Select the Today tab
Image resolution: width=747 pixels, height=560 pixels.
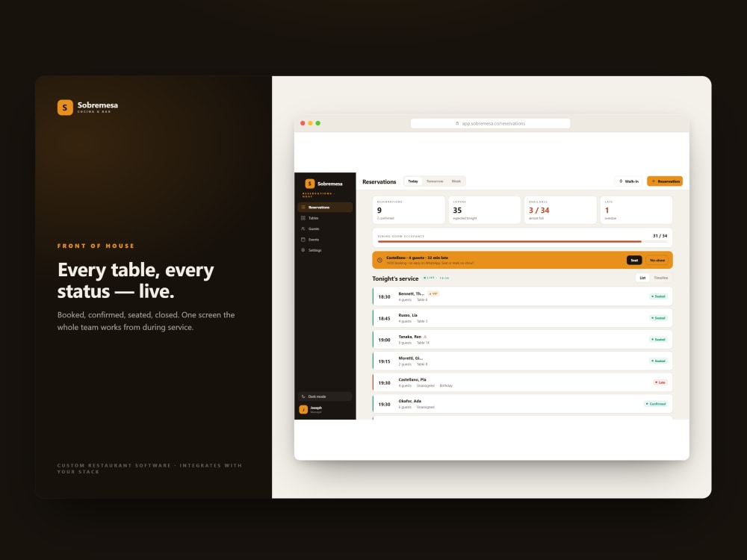[413, 181]
